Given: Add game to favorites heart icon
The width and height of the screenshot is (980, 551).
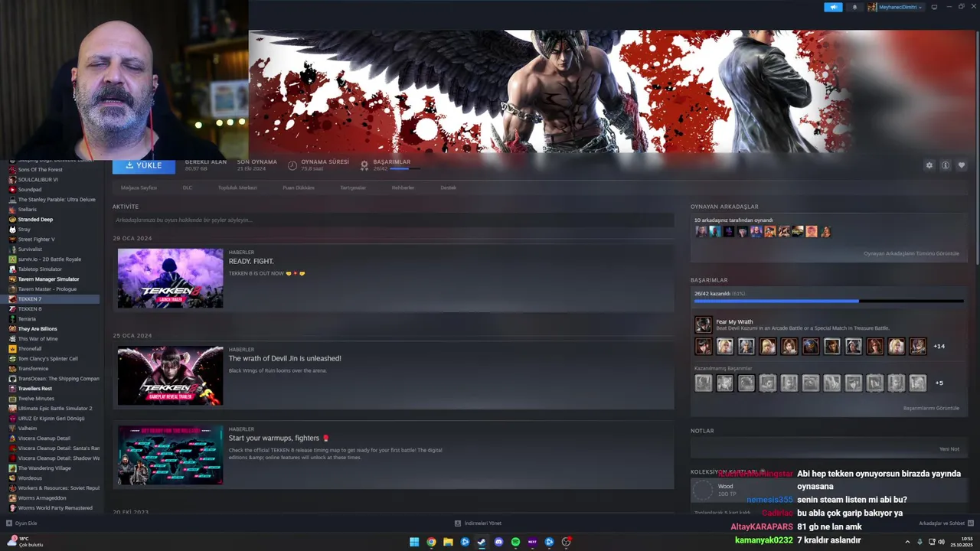Looking at the screenshot, I should (962, 165).
